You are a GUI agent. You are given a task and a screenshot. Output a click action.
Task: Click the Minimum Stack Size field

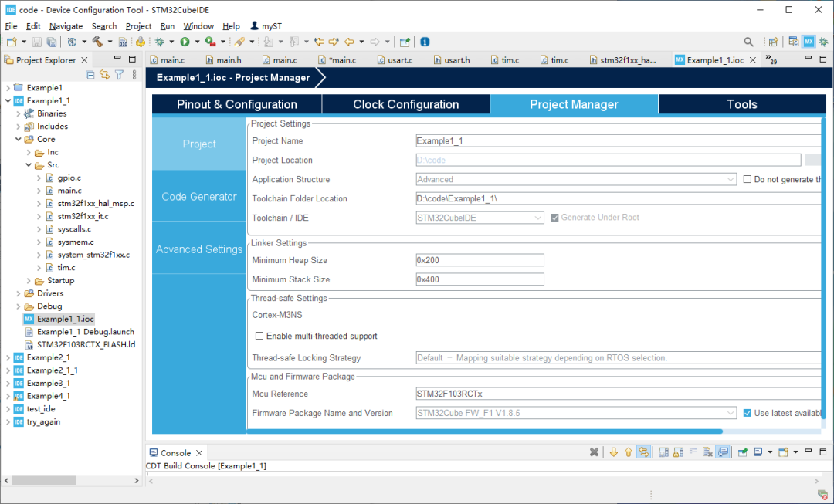click(x=480, y=279)
